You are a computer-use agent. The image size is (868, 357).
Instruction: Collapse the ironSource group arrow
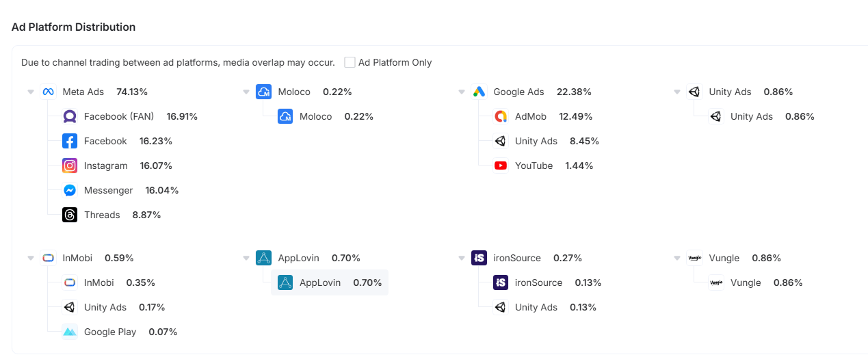pos(462,259)
